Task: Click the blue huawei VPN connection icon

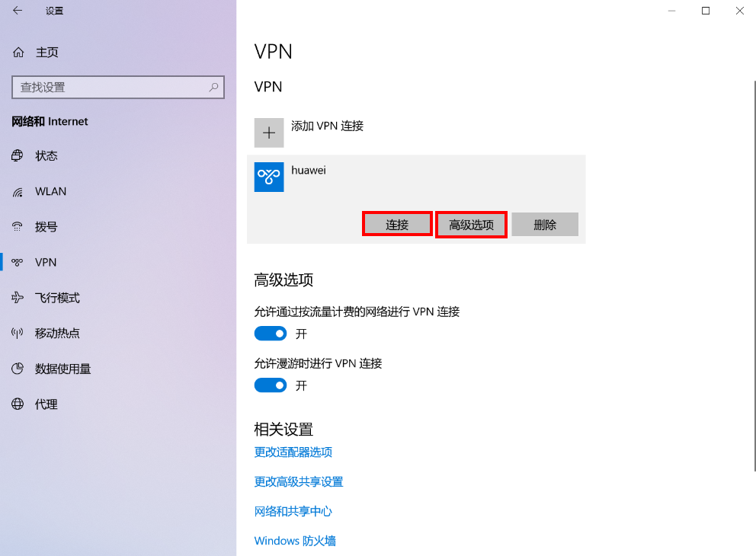Action: pyautogui.click(x=269, y=177)
